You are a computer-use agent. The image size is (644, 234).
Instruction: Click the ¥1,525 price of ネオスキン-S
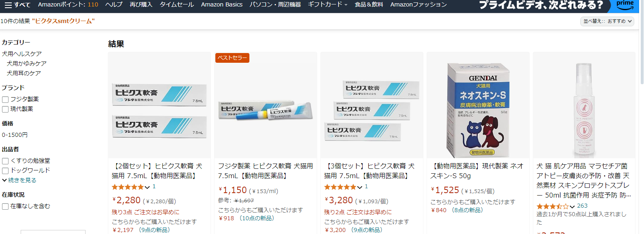445,190
